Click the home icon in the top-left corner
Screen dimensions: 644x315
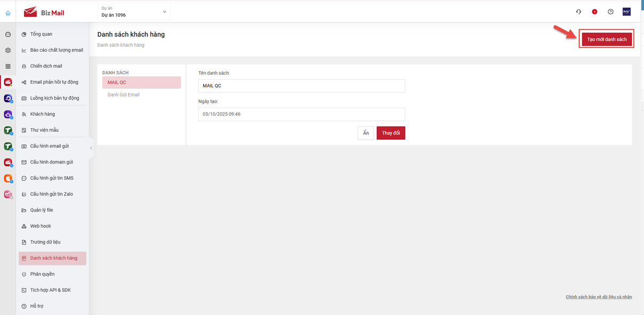point(7,13)
